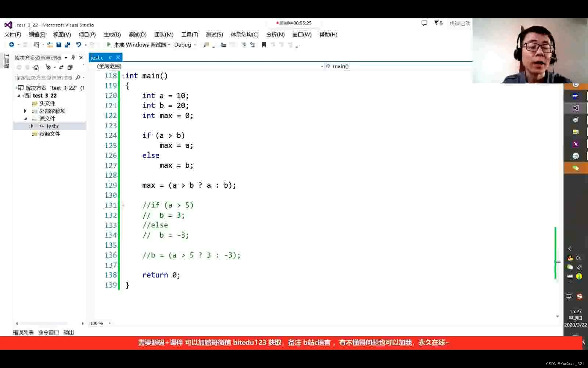This screenshot has height=368, width=588.
Task: Open the 命令窗口 panel tab
Action: pyautogui.click(x=48, y=333)
